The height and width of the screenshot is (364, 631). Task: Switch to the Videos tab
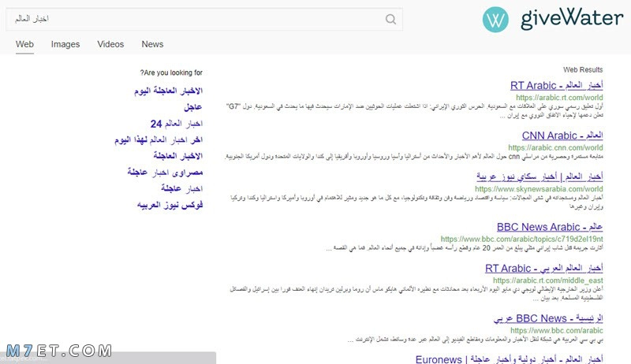click(x=110, y=44)
